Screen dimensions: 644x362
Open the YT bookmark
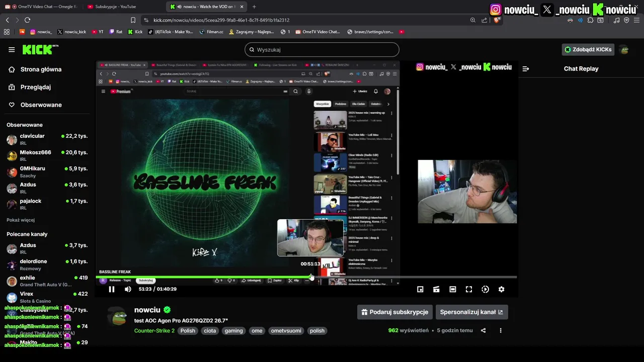[x=98, y=32]
